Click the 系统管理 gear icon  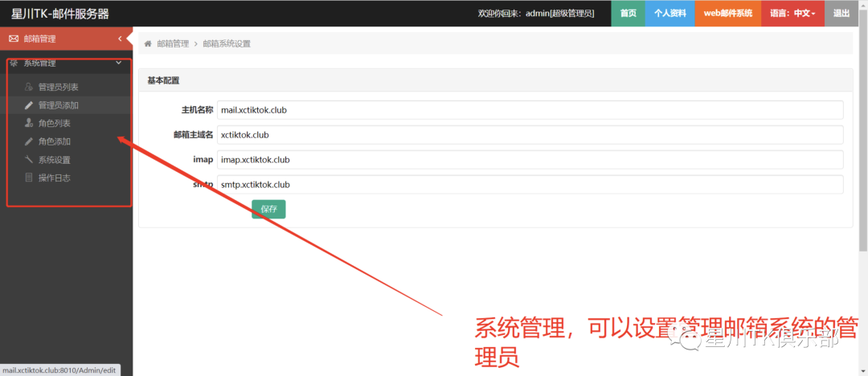tap(14, 63)
